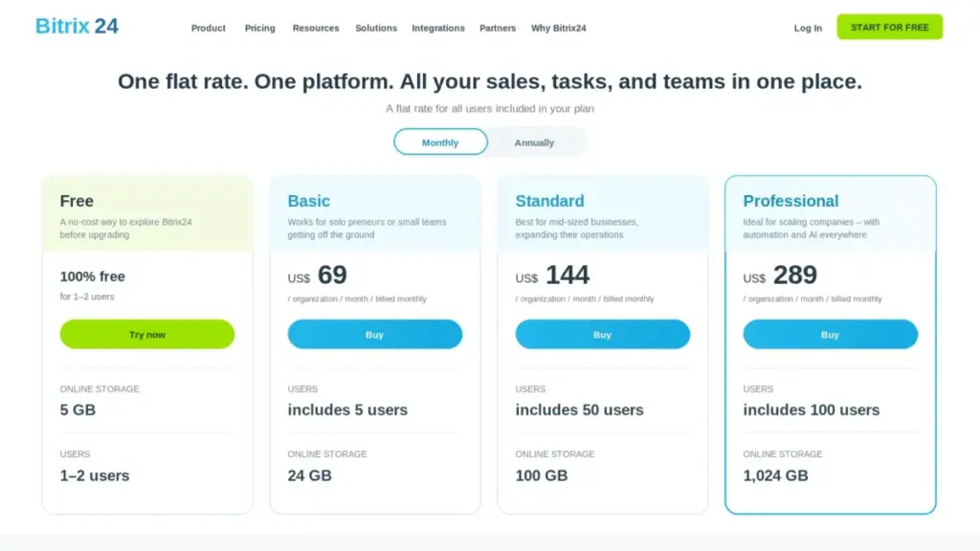Click the Log In link

pyautogui.click(x=808, y=28)
